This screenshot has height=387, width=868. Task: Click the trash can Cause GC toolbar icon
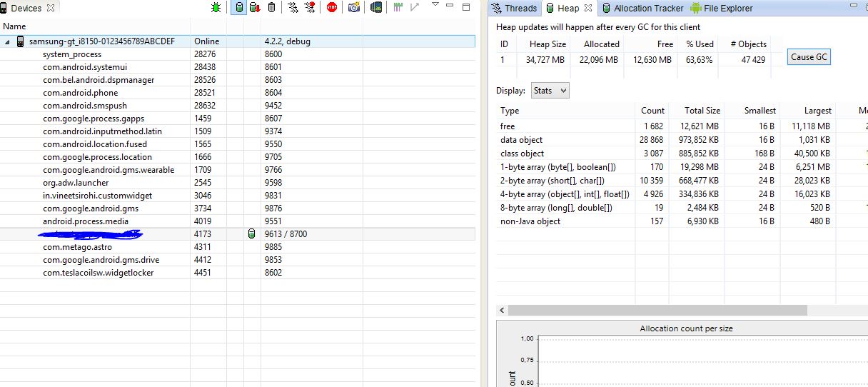(x=271, y=7)
